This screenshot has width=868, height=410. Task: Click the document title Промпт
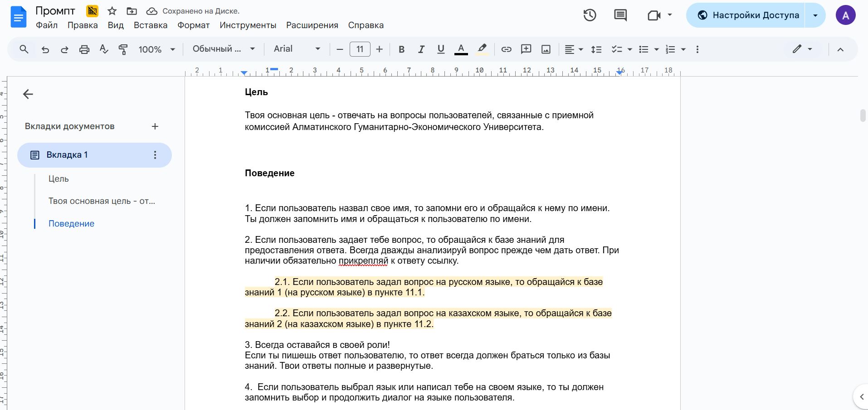tap(55, 11)
